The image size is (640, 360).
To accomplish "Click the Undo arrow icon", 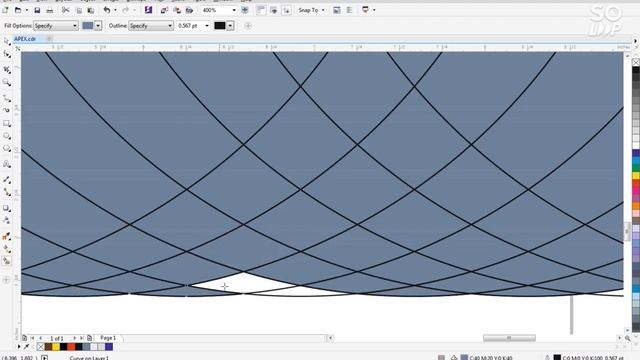I will pos(107,10).
